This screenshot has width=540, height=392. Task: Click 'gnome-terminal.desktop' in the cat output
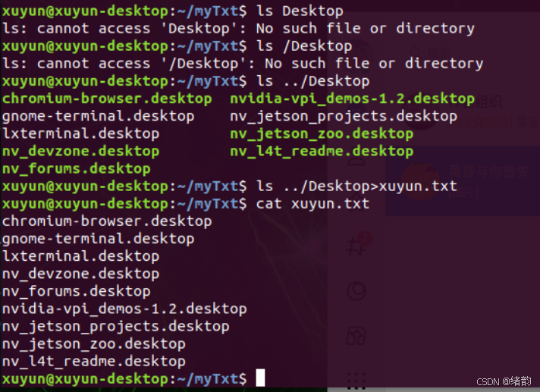coord(98,239)
